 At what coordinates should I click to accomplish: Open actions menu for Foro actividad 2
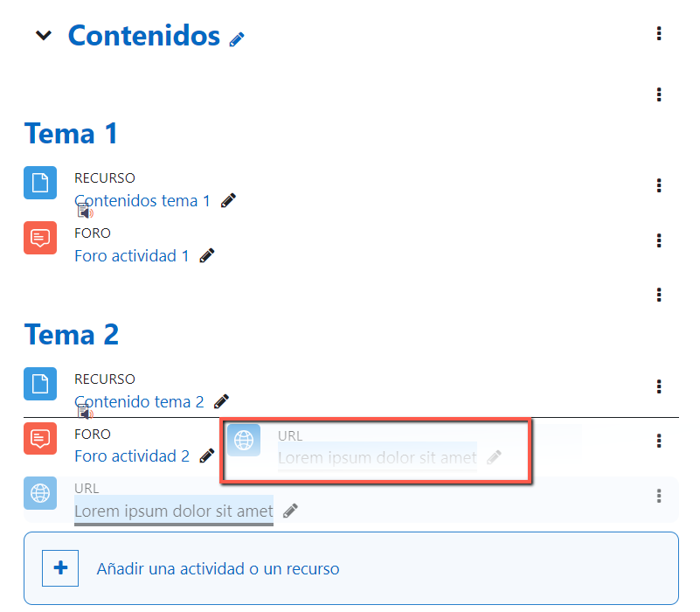click(x=659, y=441)
